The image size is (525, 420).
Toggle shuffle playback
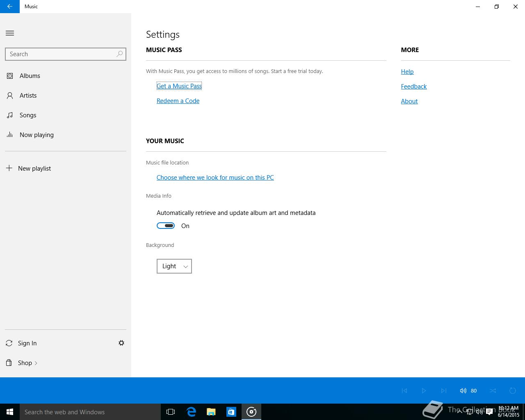pyautogui.click(x=493, y=390)
